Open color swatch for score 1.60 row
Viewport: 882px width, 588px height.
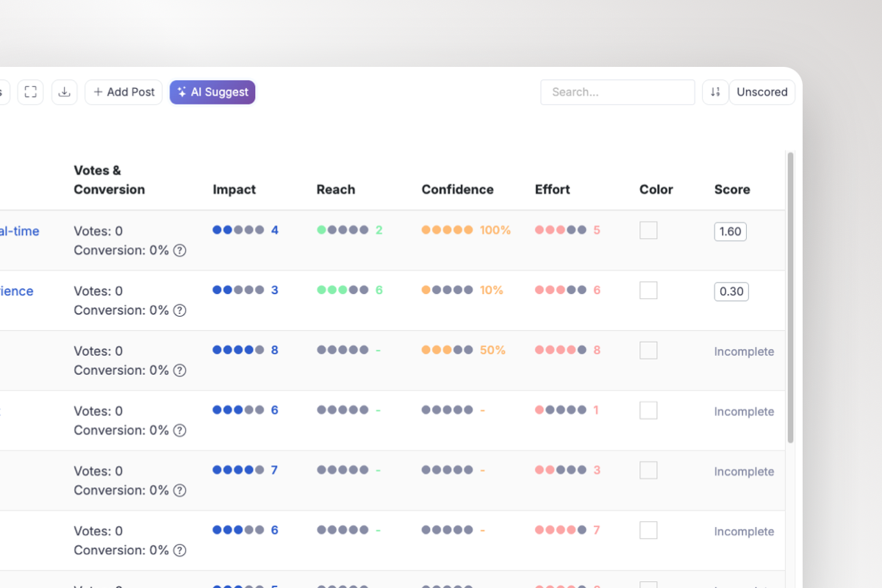(x=648, y=231)
